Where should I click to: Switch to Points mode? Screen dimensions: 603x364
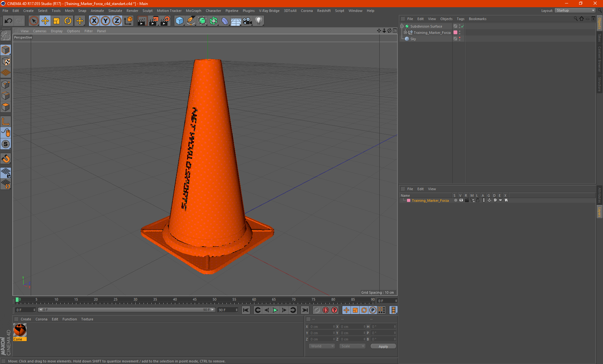(x=6, y=84)
